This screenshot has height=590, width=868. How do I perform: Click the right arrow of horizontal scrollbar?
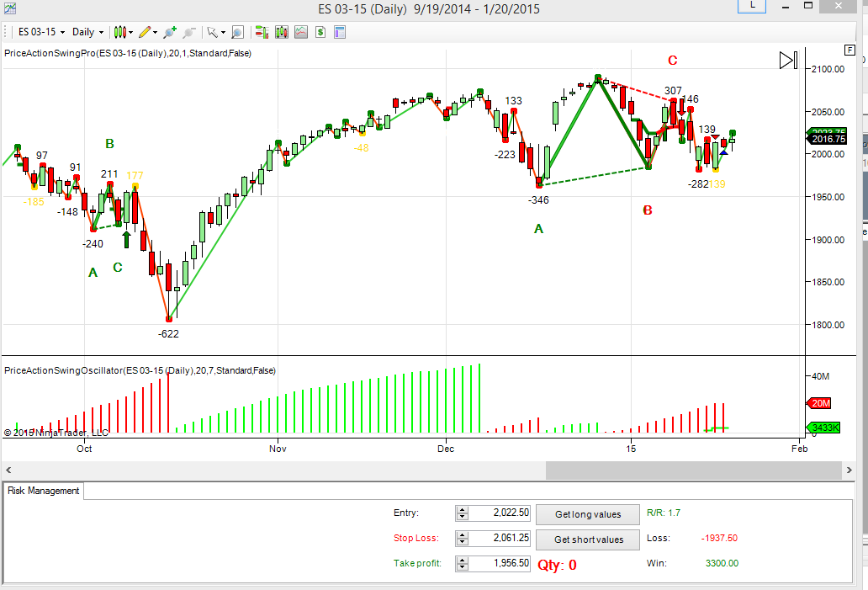pos(849,470)
